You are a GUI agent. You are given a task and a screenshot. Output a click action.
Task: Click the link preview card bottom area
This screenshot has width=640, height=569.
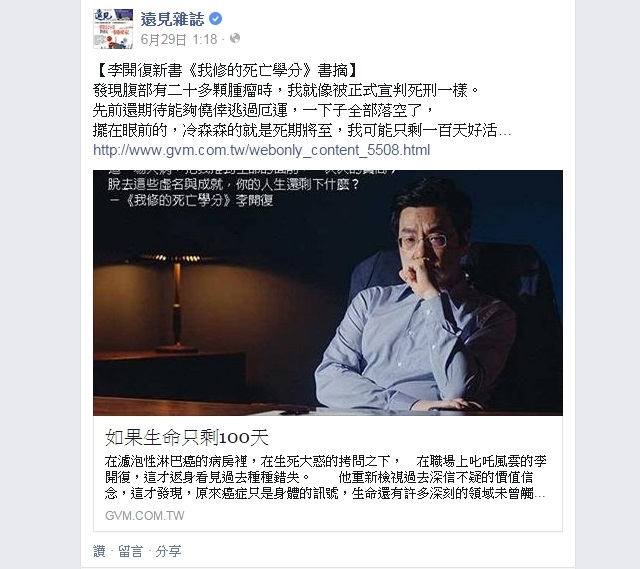pyautogui.click(x=328, y=474)
